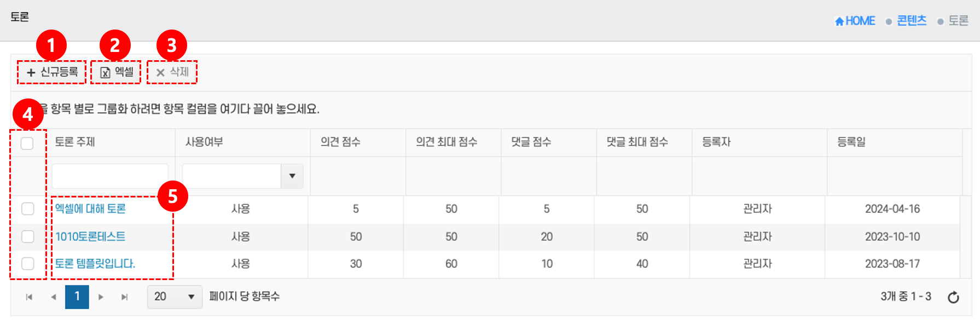Image resolution: width=980 pixels, height=320 pixels.
Task: Open the 콘텐츠 breadcrumb link
Action: pyautogui.click(x=912, y=21)
